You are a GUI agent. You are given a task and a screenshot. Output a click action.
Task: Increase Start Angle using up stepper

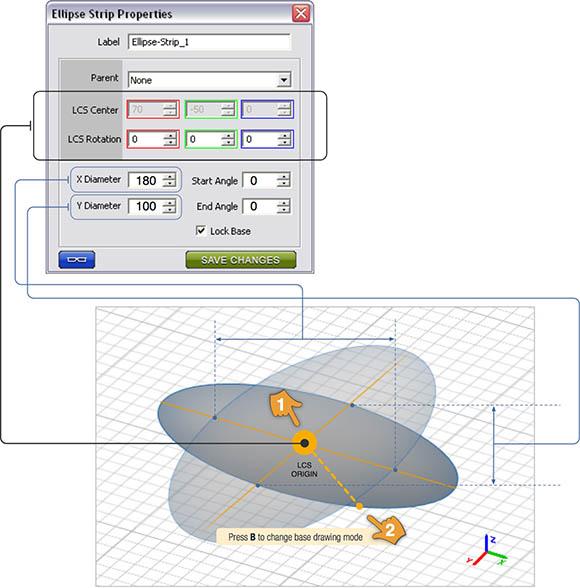point(283,177)
